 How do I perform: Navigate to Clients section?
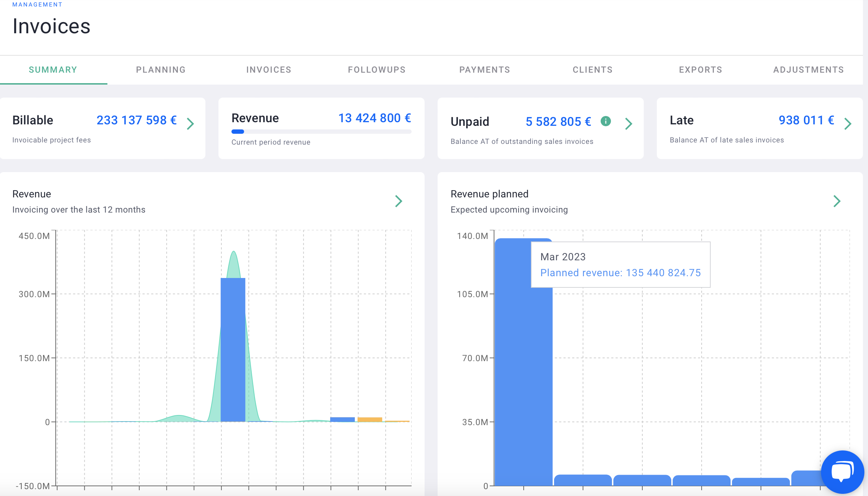(x=592, y=70)
